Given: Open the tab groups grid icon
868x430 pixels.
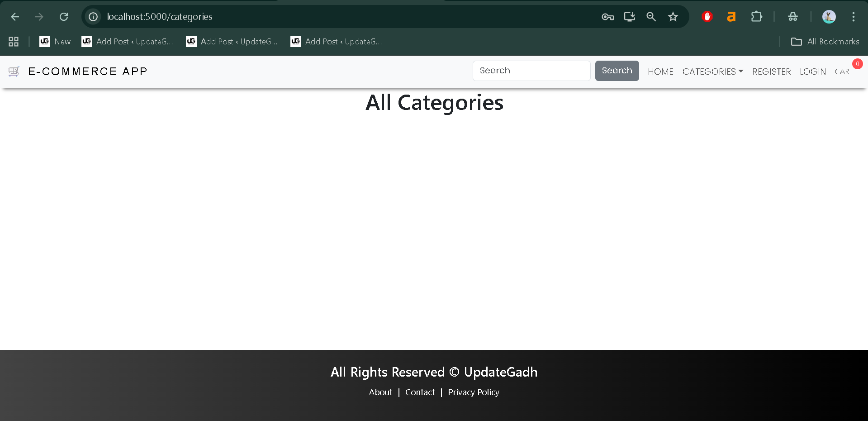Looking at the screenshot, I should [x=13, y=41].
